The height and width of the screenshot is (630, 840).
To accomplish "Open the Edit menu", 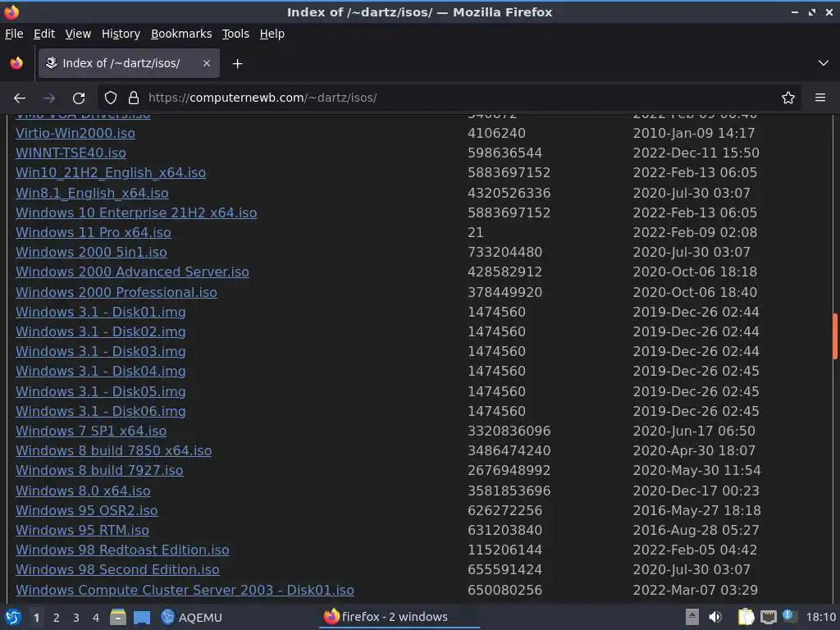I will coord(44,34).
